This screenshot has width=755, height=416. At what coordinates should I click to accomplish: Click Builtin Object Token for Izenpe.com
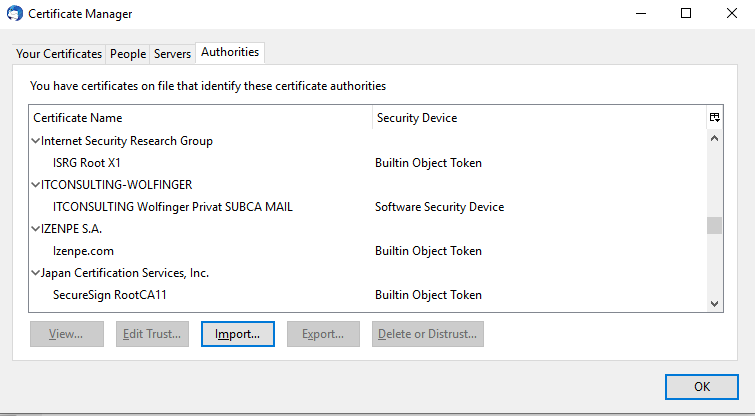pyautogui.click(x=429, y=251)
